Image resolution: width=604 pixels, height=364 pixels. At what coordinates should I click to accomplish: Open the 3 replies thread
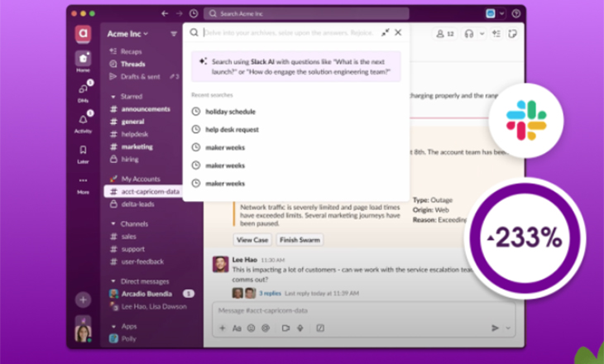[x=270, y=293]
